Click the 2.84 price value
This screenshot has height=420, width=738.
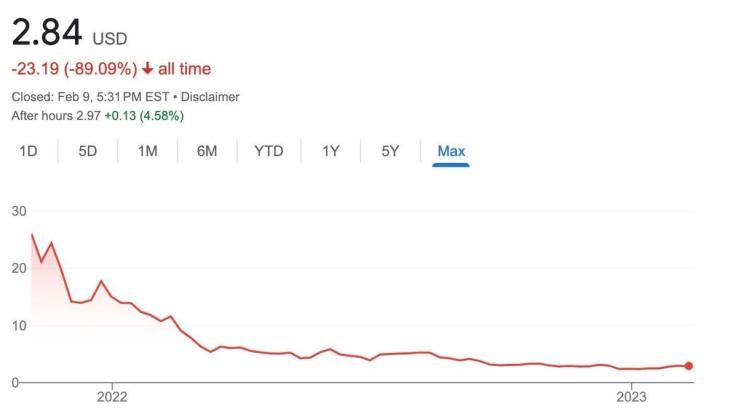coord(46,35)
